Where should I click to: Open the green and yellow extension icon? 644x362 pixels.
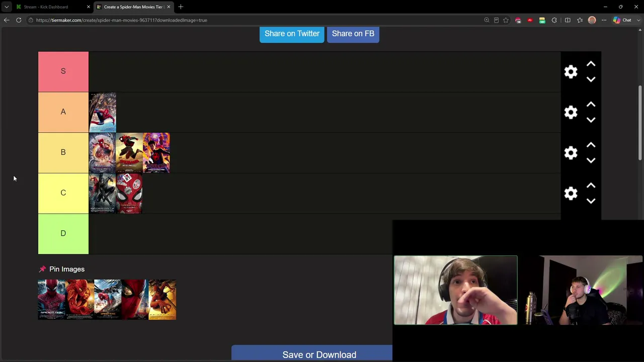(542, 20)
